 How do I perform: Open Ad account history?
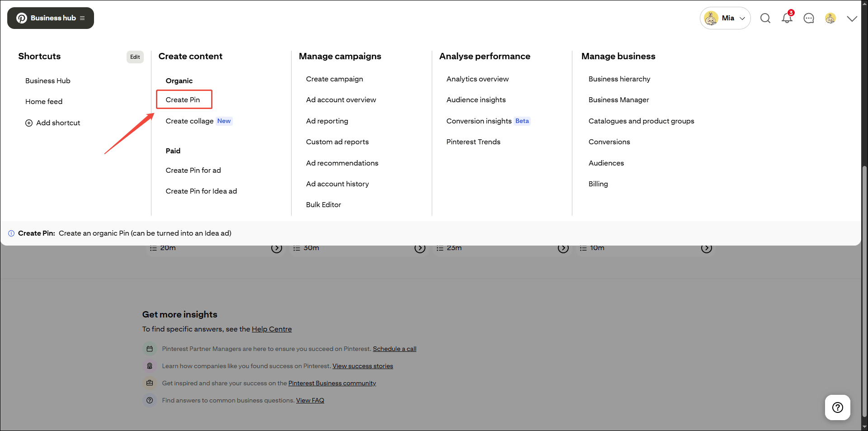(x=337, y=184)
